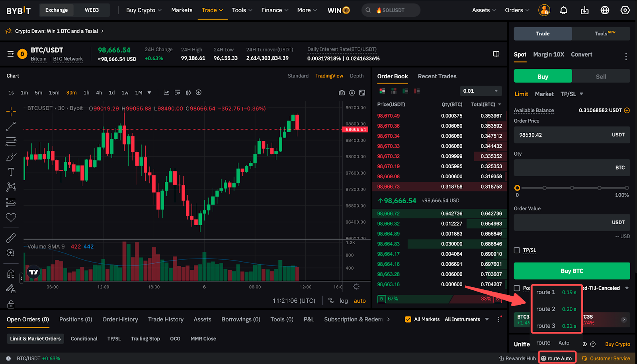
Task: Click the ruler measure tool
Action: pos(11,238)
